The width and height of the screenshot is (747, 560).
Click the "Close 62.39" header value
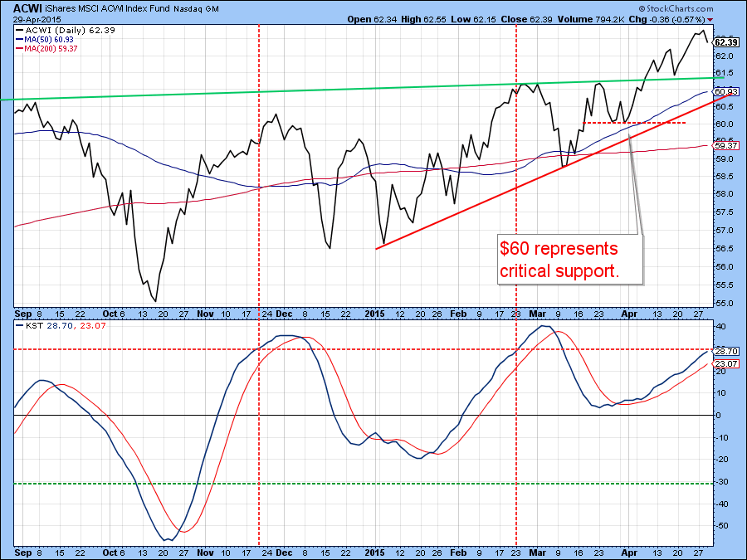point(527,20)
